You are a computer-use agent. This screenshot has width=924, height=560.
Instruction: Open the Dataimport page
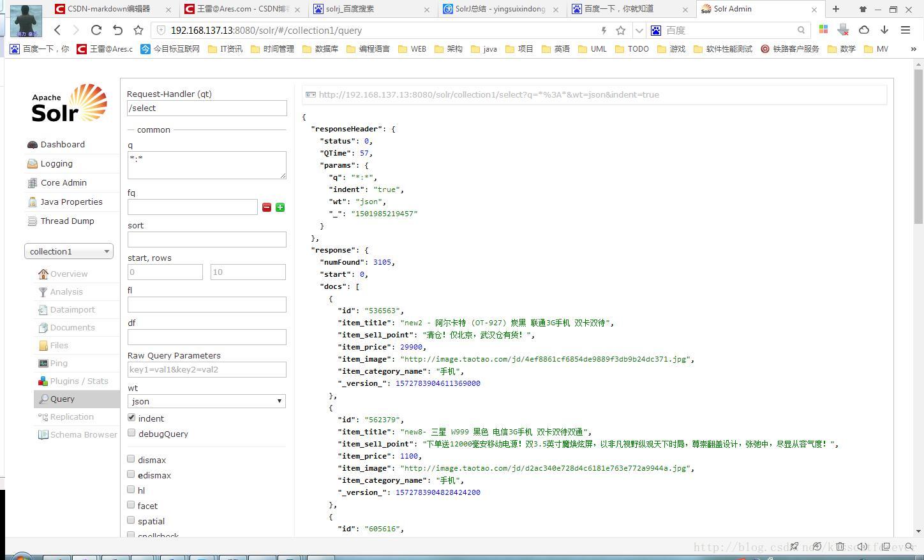point(73,310)
